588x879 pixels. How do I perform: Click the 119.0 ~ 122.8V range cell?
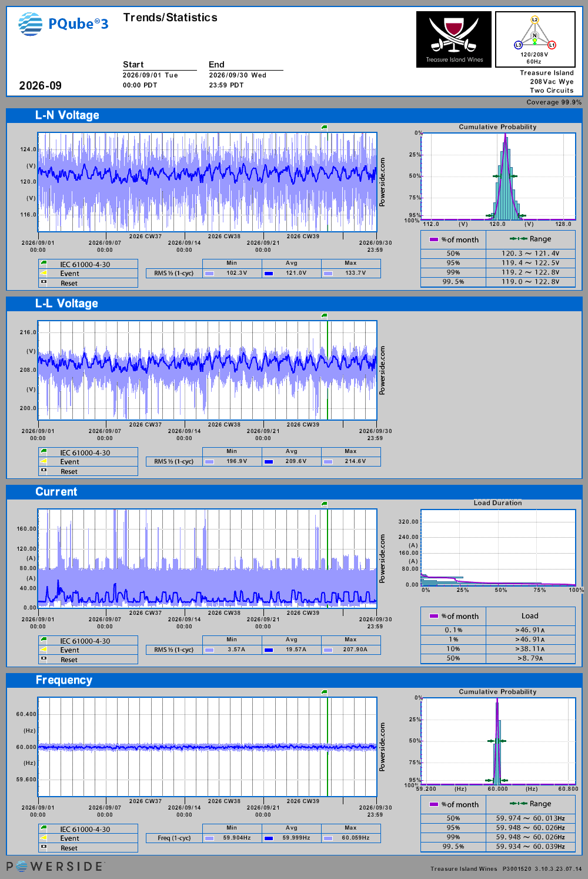click(x=530, y=282)
